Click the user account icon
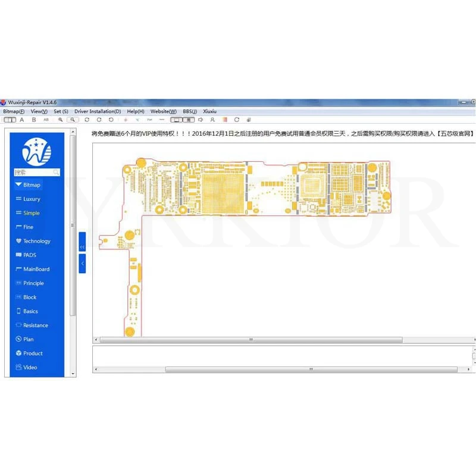 click(212, 120)
